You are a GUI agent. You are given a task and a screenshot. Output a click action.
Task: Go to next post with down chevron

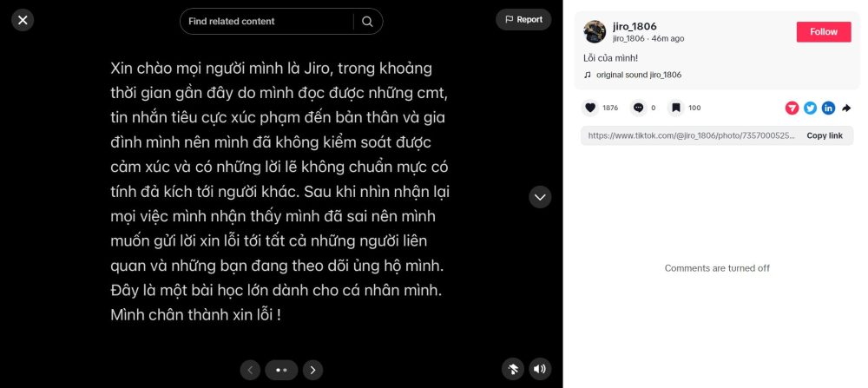pos(540,197)
